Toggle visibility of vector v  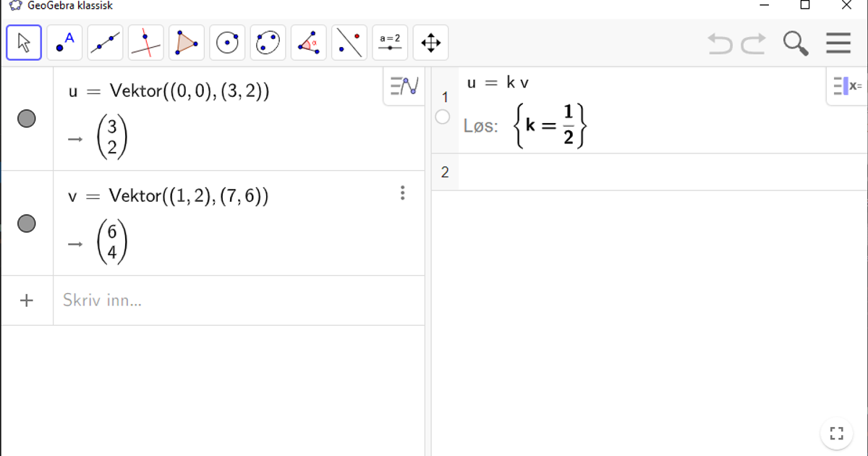27,224
